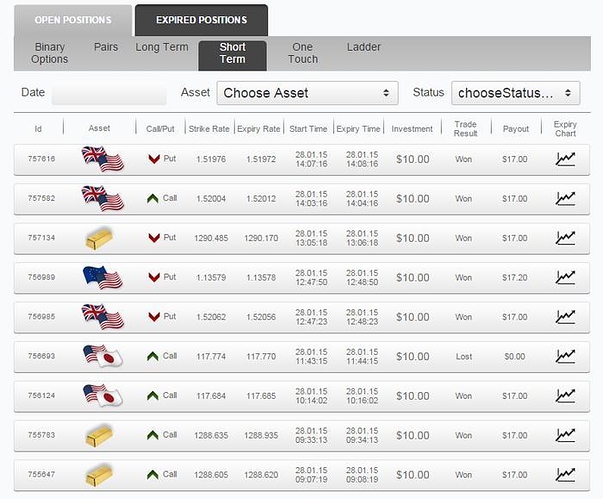
Task: Click strike rate 1.13579
Action: 211,277
